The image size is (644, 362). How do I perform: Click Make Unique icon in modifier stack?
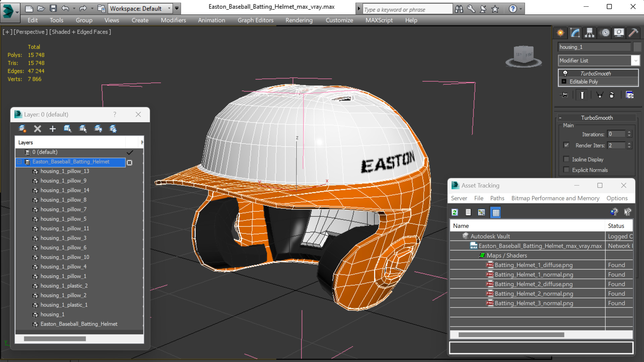[x=599, y=95]
